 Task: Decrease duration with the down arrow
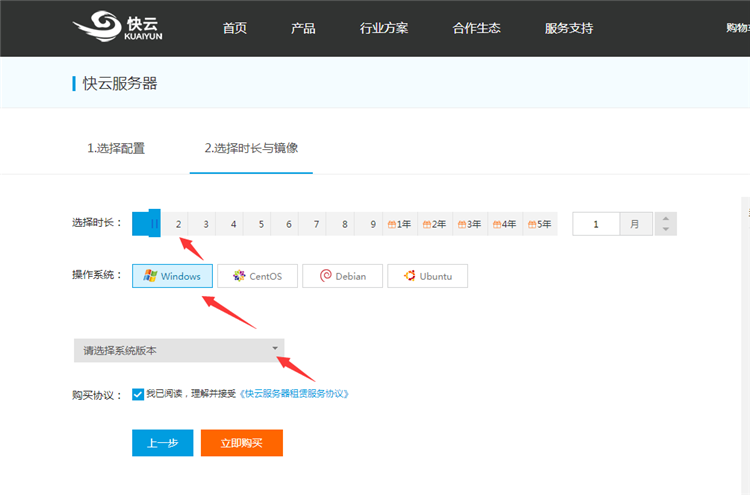[665, 230]
